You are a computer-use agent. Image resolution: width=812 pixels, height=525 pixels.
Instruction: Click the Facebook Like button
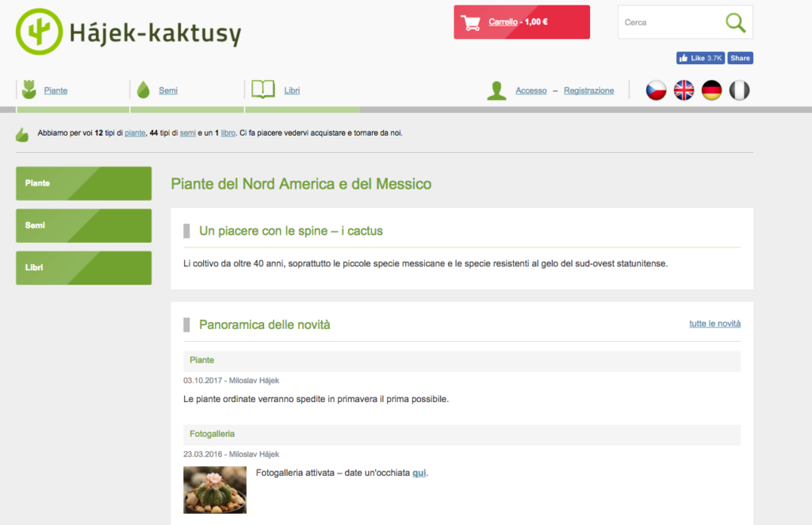pos(700,58)
